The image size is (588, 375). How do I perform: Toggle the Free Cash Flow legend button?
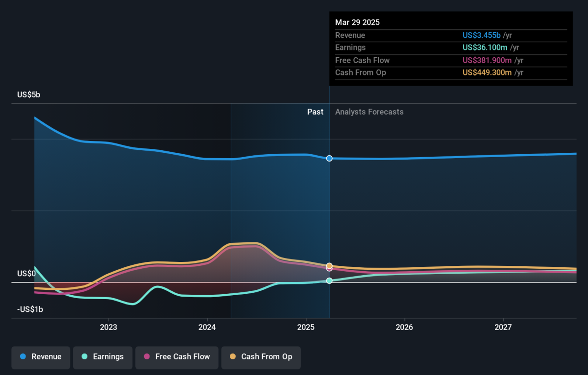click(x=176, y=357)
